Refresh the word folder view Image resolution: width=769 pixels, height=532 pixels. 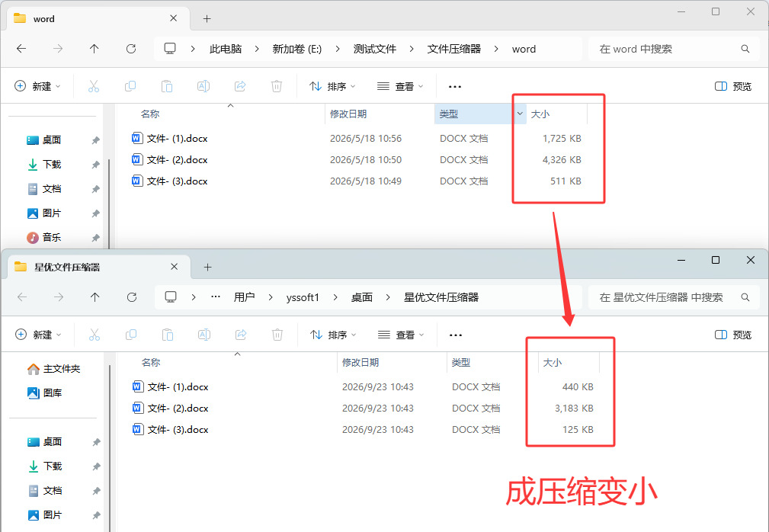131,49
